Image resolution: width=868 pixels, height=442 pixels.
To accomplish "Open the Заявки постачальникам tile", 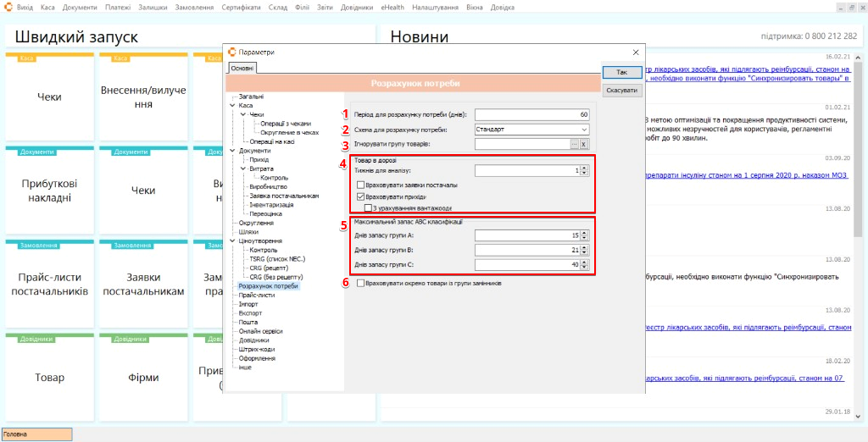I will pyautogui.click(x=143, y=284).
